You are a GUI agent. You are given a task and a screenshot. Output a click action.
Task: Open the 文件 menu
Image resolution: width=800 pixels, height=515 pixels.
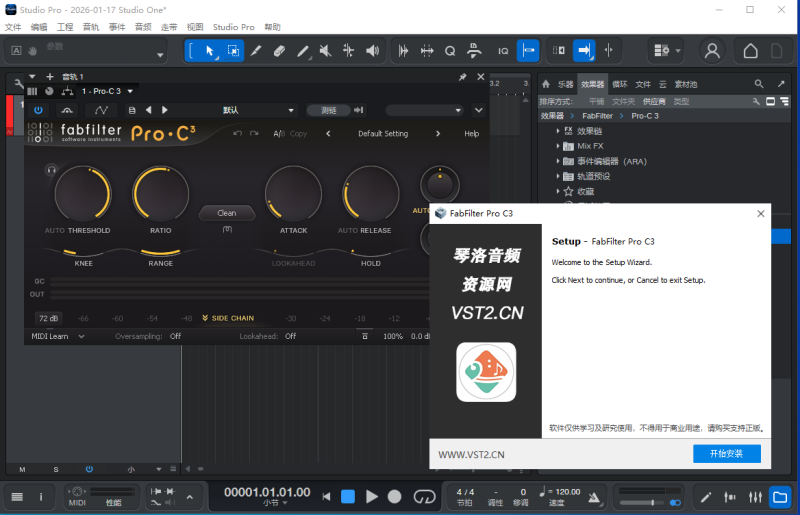point(13,27)
